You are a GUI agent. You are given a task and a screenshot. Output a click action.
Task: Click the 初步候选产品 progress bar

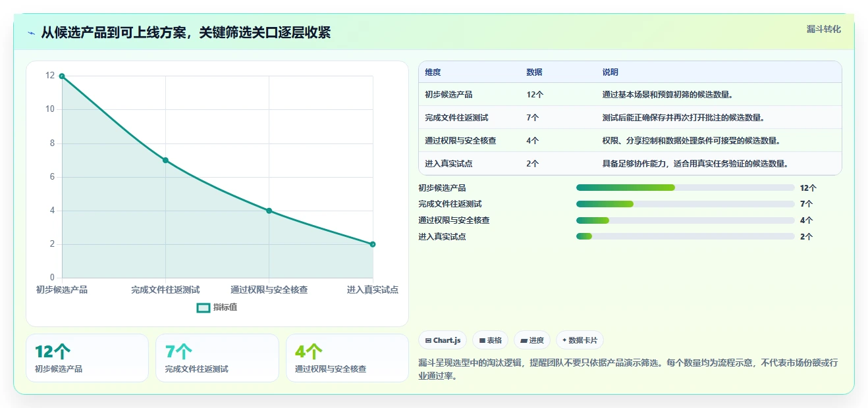tap(685, 188)
